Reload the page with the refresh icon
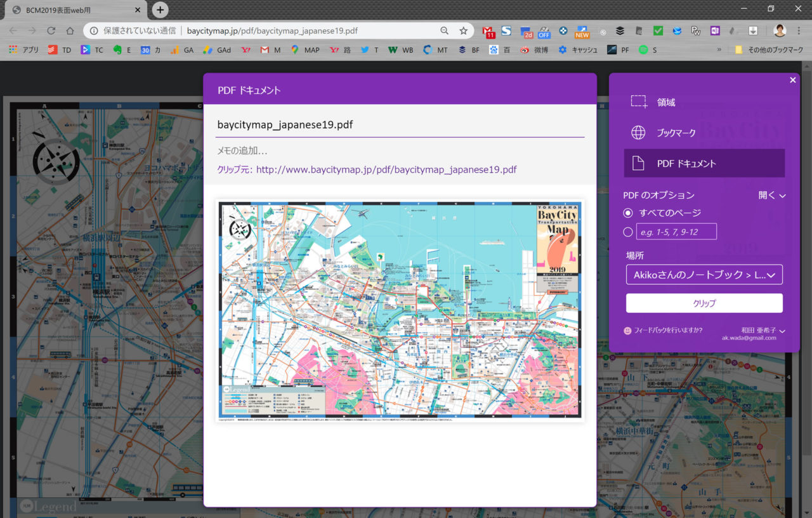This screenshot has height=518, width=812. click(x=51, y=30)
